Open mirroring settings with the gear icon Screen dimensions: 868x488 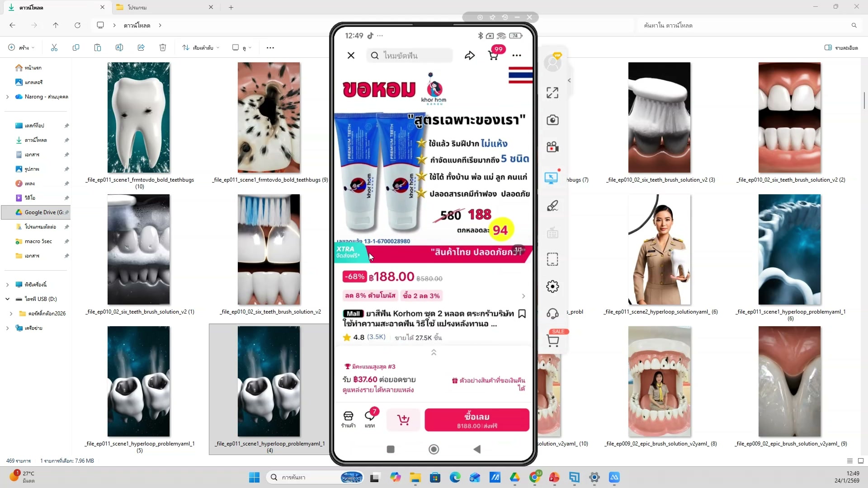pos(552,286)
